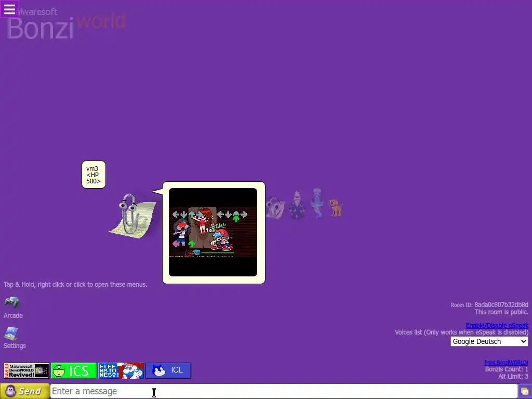Viewport: 532px width, 399px height.
Task: Select the faded round-eyed character
Action: tap(275, 208)
